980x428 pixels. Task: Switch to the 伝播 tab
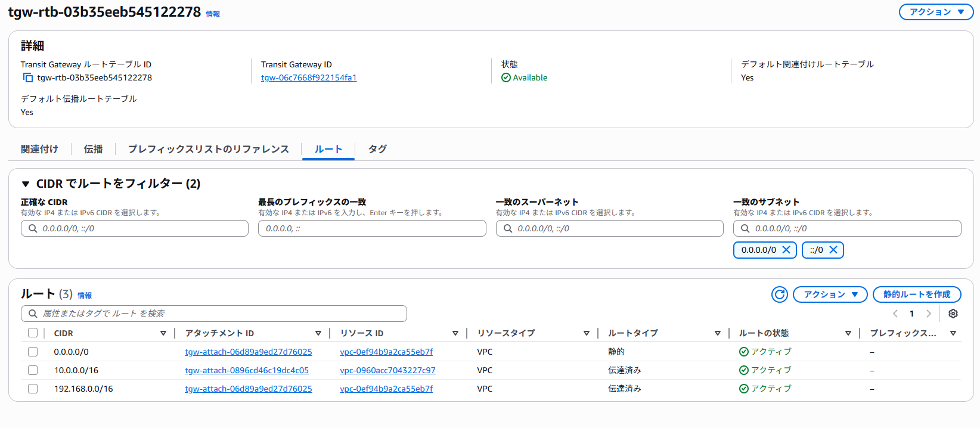pos(93,149)
